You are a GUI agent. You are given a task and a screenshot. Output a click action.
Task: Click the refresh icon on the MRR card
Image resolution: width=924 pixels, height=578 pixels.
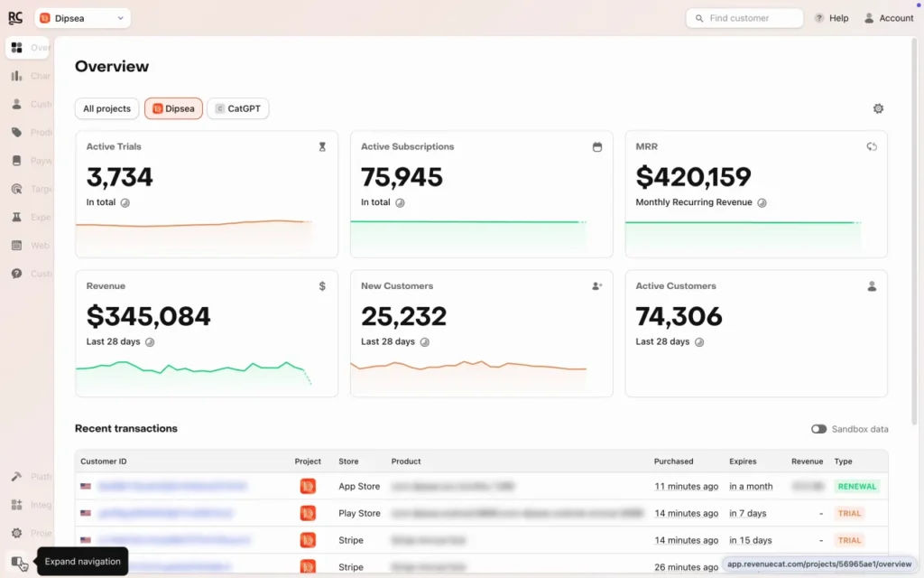pyautogui.click(x=872, y=146)
